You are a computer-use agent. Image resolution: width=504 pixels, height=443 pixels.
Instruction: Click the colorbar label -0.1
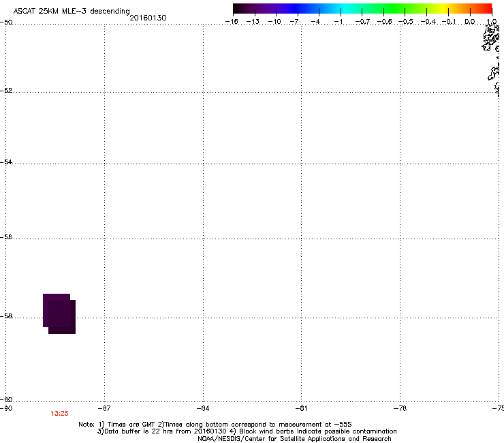449,22
